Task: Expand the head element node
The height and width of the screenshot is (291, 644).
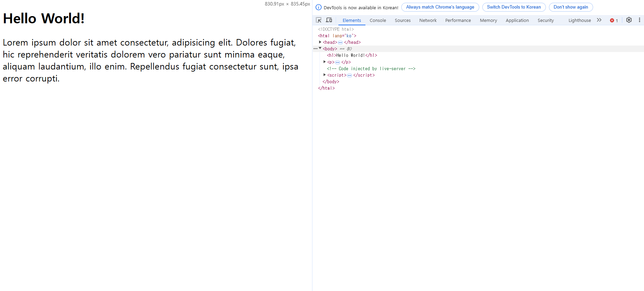Action: 320,42
